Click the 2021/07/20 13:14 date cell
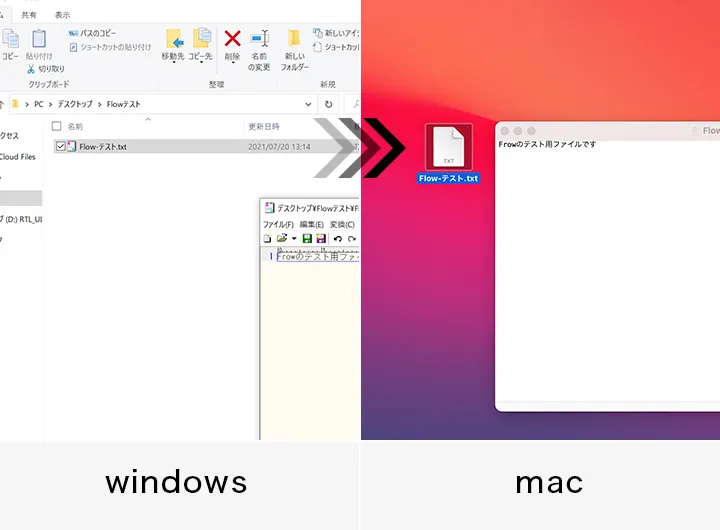This screenshot has width=720, height=530. tap(279, 147)
